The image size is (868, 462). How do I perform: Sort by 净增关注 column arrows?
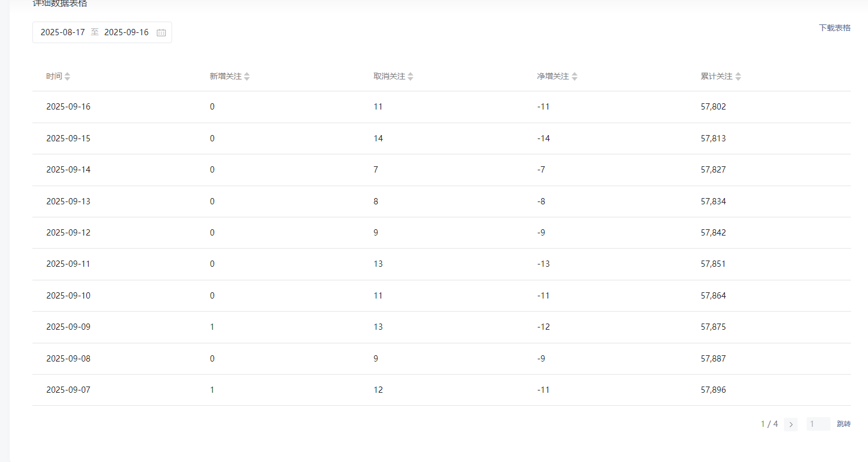[574, 76]
